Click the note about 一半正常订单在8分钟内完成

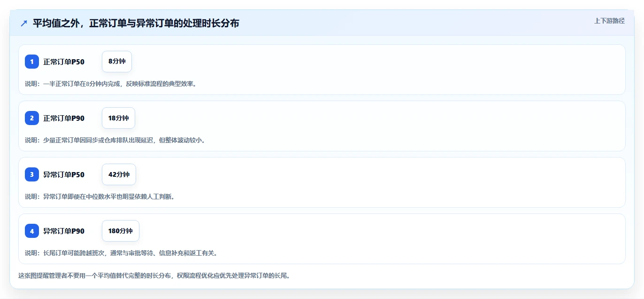pyautogui.click(x=111, y=84)
